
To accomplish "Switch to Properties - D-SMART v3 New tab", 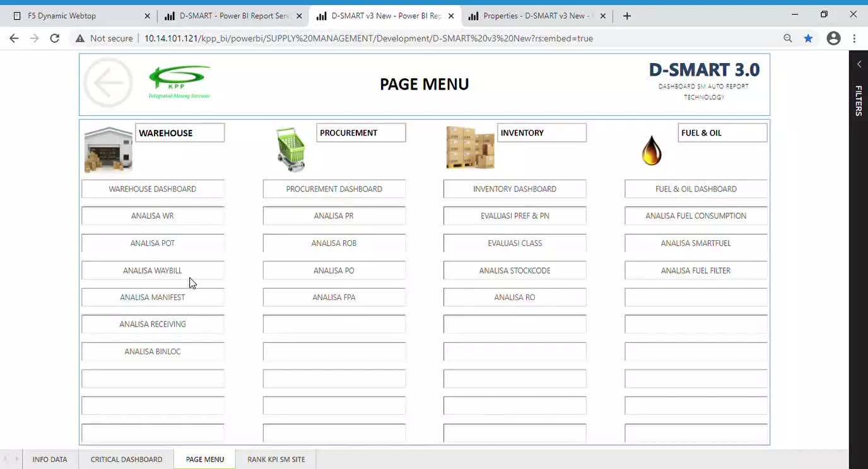I will point(536,16).
